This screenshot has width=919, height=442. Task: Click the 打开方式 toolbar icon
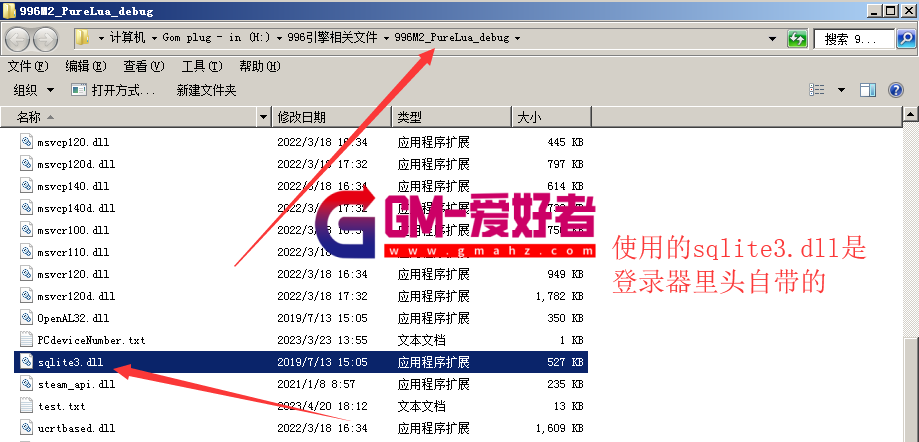click(79, 90)
